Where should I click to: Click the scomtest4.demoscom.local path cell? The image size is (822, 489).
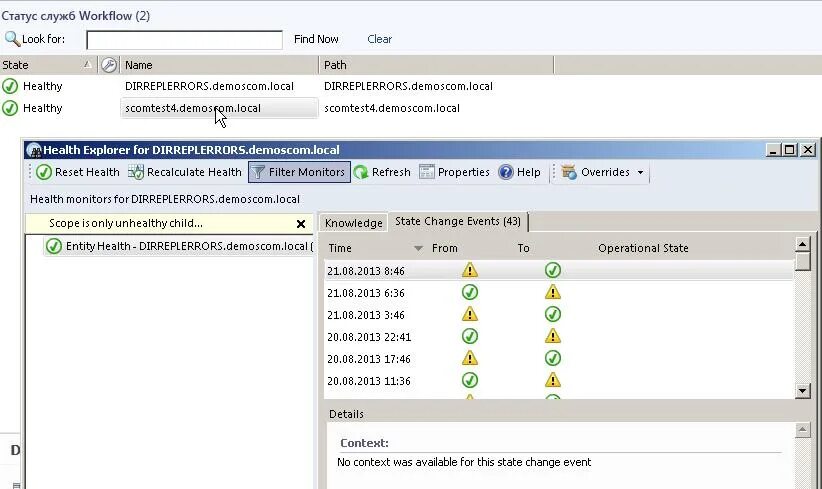point(392,108)
